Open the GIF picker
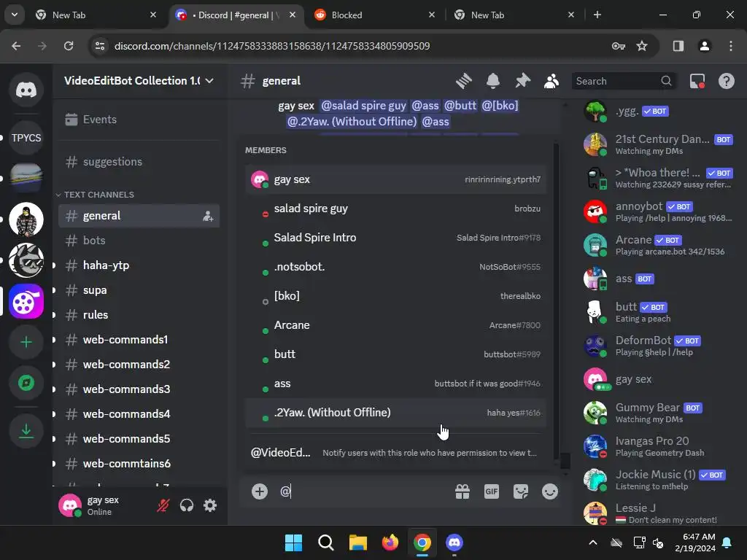This screenshot has height=560, width=747. tap(492, 491)
